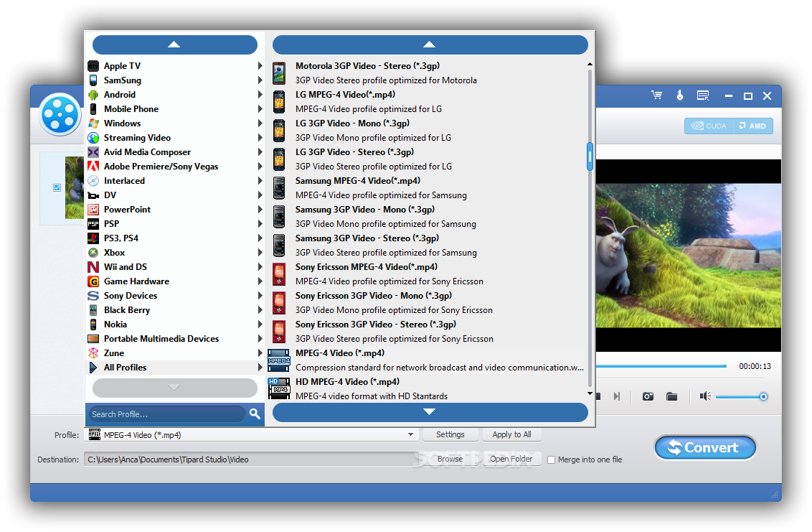Choose MPEG-4 Video (*.mp4) format
Image resolution: width=812 pixels, height=532 pixels.
pyautogui.click(x=428, y=360)
